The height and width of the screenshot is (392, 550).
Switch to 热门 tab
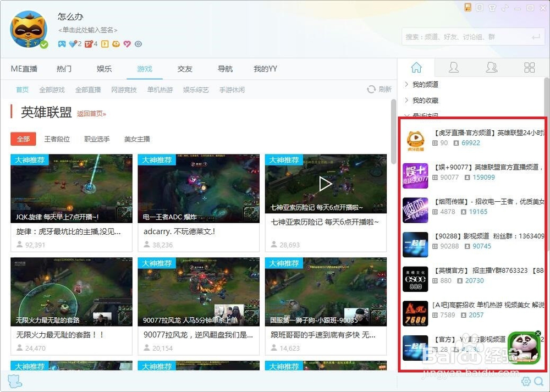[x=64, y=69]
